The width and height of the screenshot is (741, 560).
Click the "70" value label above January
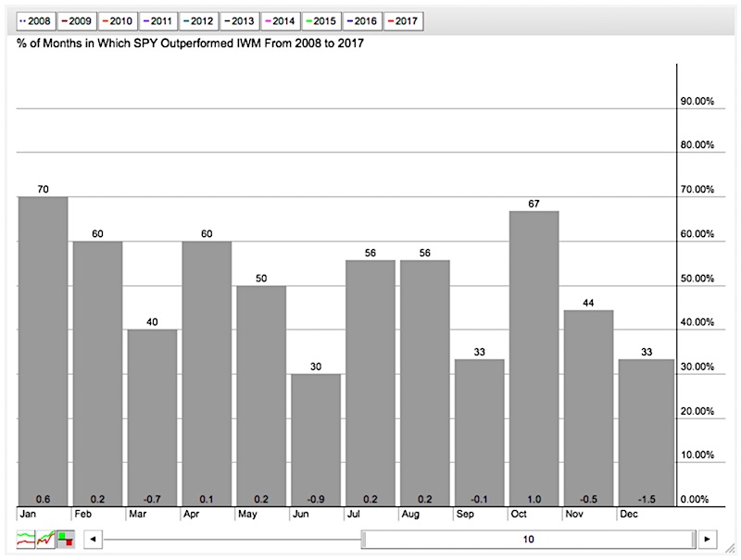(43, 190)
